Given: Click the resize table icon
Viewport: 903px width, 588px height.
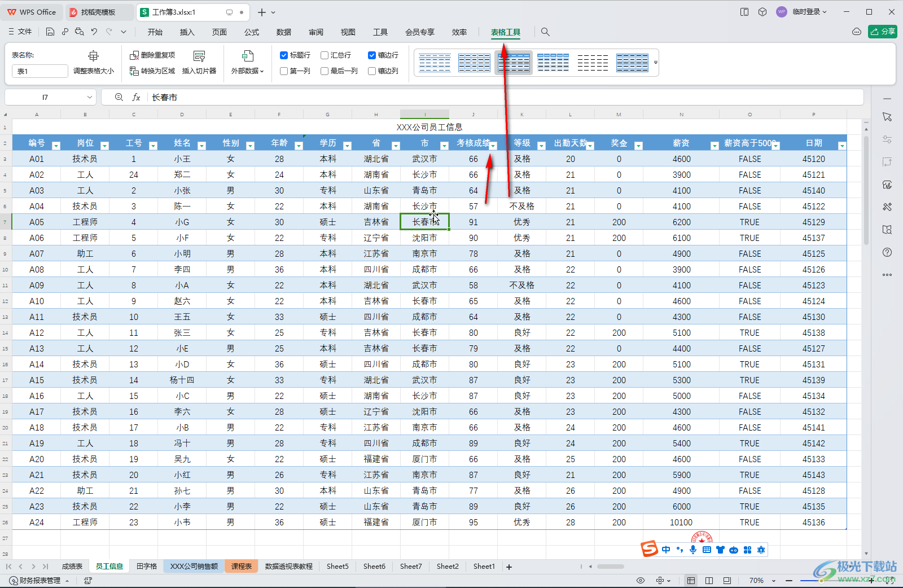Looking at the screenshot, I should pos(94,55).
